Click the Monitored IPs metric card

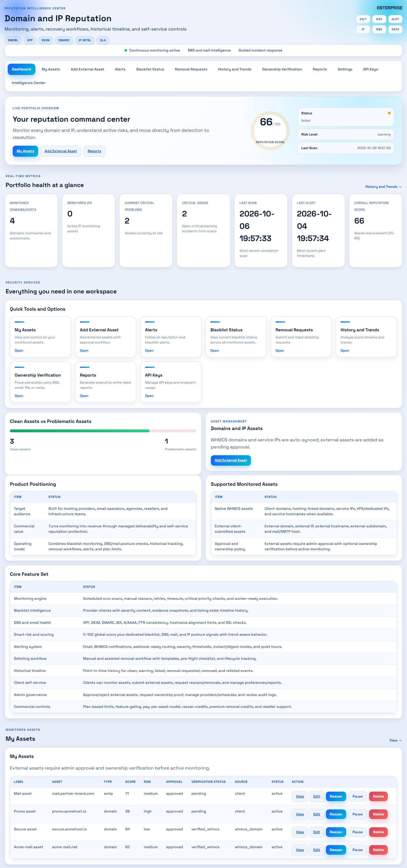pos(88,231)
